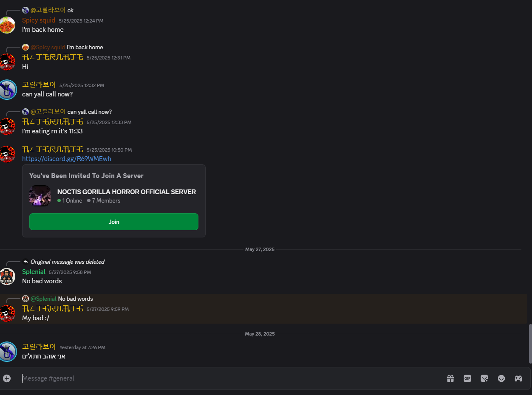The height and width of the screenshot is (395, 532).
Task: Click Splenial's profile avatar
Action: (x=7, y=276)
